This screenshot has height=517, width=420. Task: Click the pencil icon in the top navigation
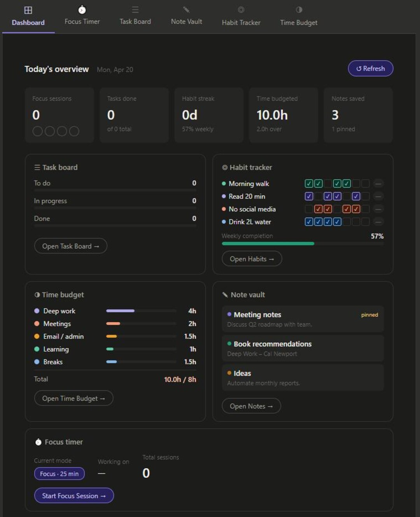click(x=186, y=10)
